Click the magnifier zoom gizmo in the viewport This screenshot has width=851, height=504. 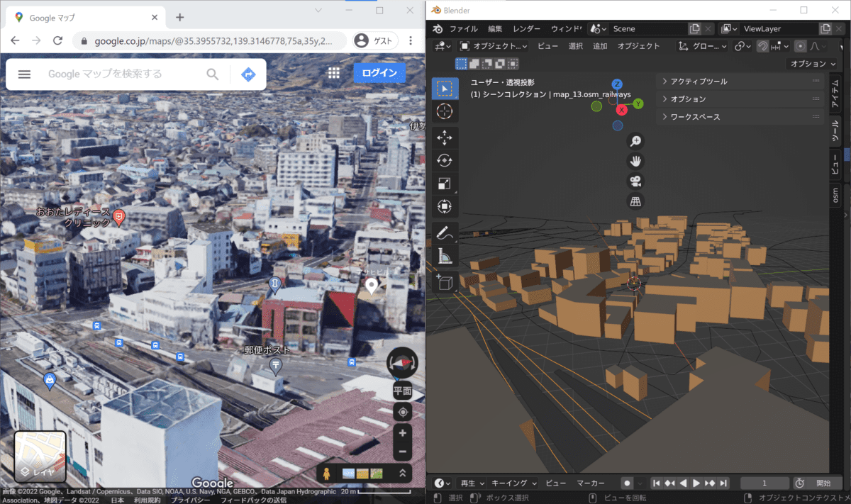tap(635, 140)
